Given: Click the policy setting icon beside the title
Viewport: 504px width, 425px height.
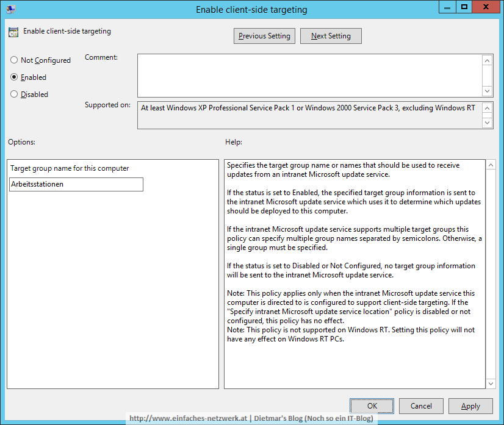Looking at the screenshot, I should point(13,32).
